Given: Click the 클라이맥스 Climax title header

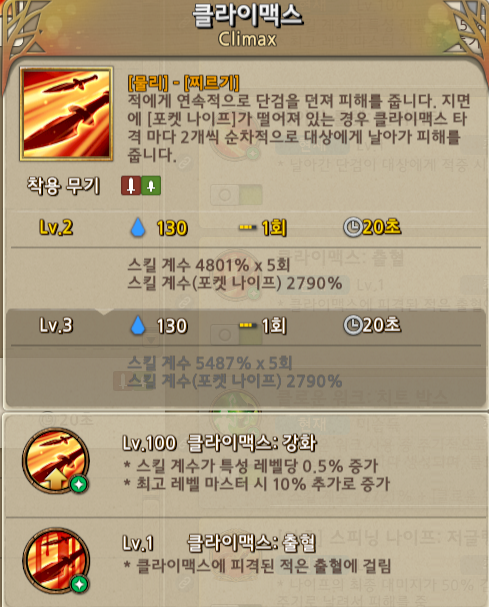Looking at the screenshot, I should 247,26.
